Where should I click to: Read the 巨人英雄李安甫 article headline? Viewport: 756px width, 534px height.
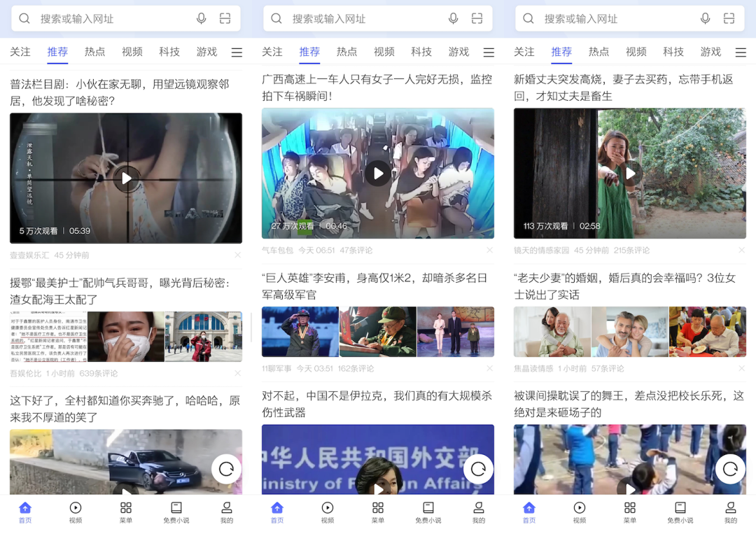point(375,286)
